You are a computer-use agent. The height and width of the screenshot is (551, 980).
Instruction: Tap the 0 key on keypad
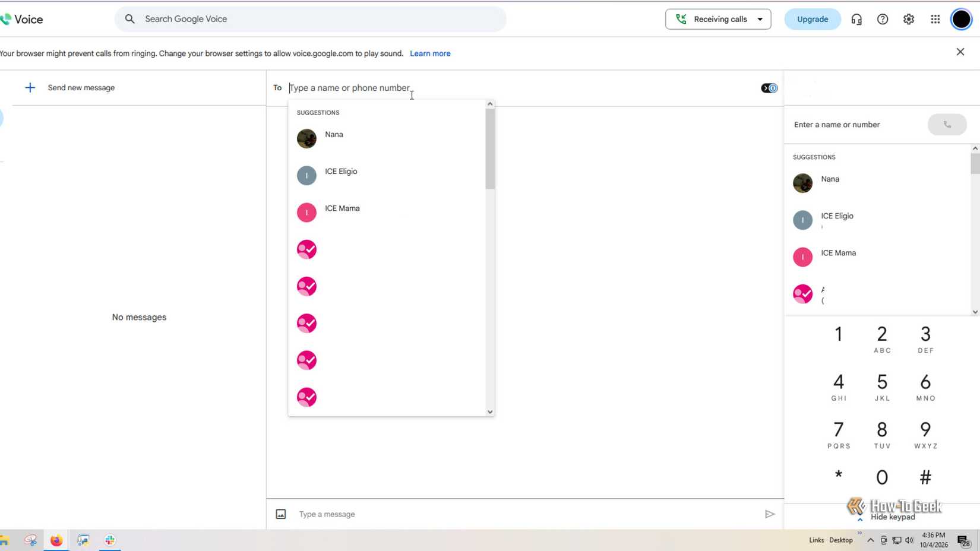pyautogui.click(x=882, y=477)
